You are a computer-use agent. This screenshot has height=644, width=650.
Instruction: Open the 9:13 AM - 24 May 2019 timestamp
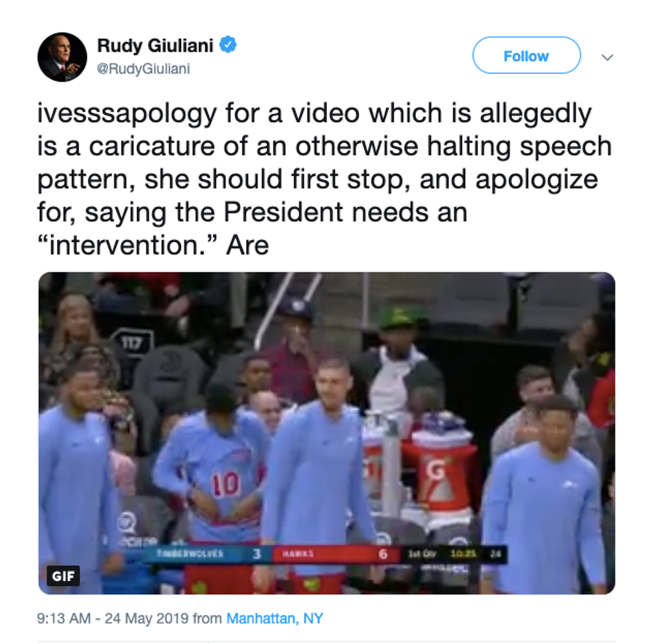coord(113,618)
